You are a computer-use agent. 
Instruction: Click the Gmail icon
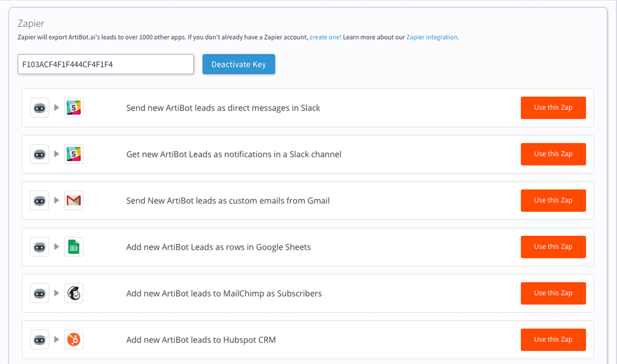tap(74, 201)
